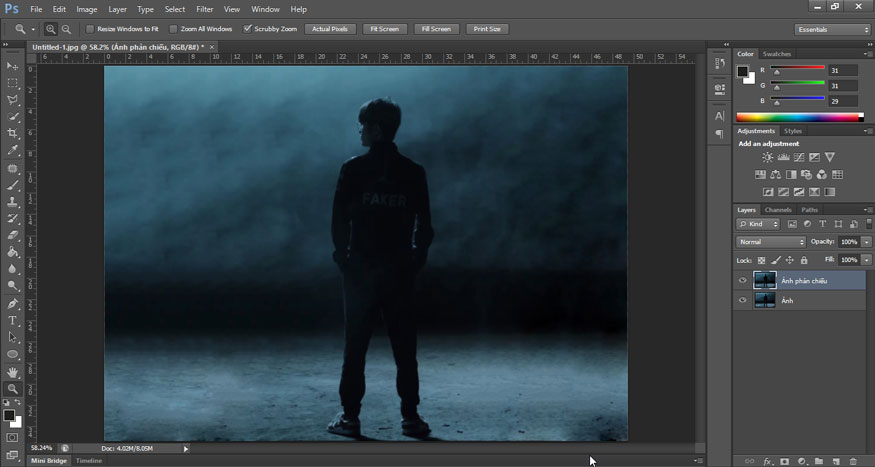Select the Crop tool
This screenshot has width=875, height=467.
pos(12,133)
